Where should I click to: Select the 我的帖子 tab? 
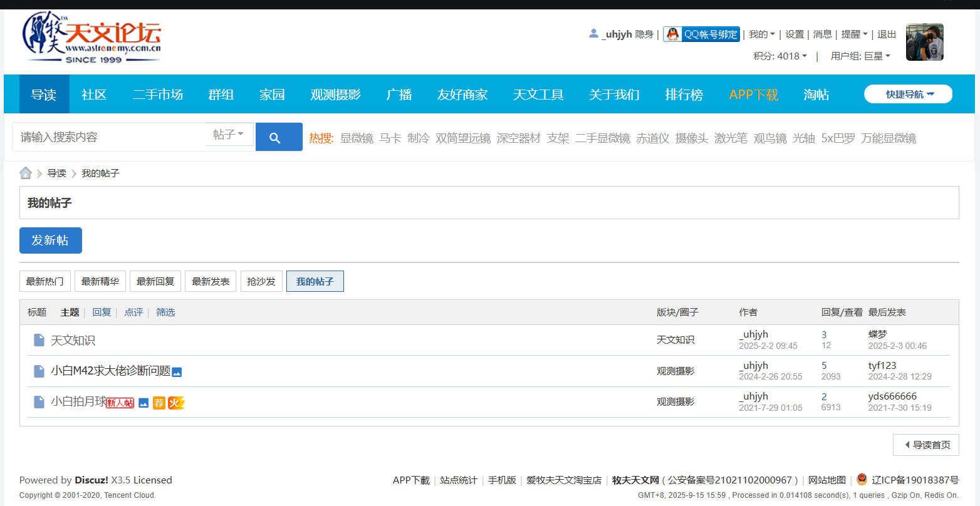[x=315, y=281]
